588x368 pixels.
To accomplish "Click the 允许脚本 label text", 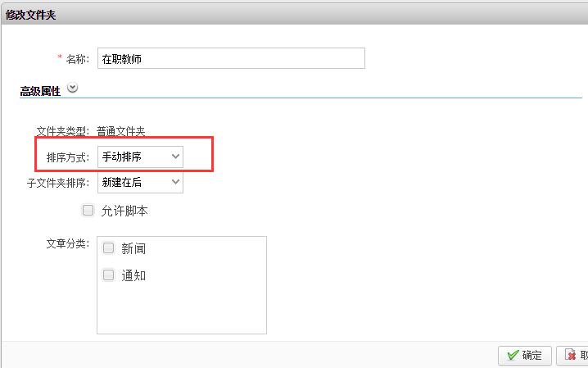I will coord(124,211).
